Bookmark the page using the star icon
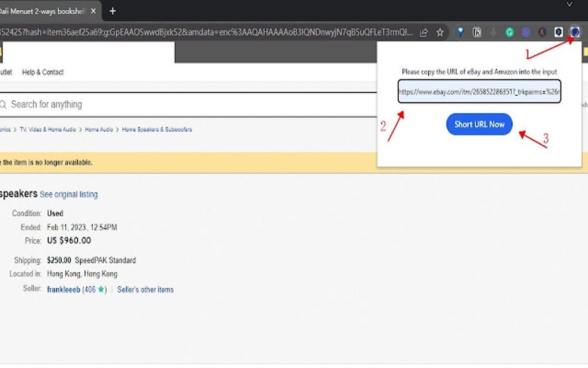The width and height of the screenshot is (588, 368). tap(440, 32)
